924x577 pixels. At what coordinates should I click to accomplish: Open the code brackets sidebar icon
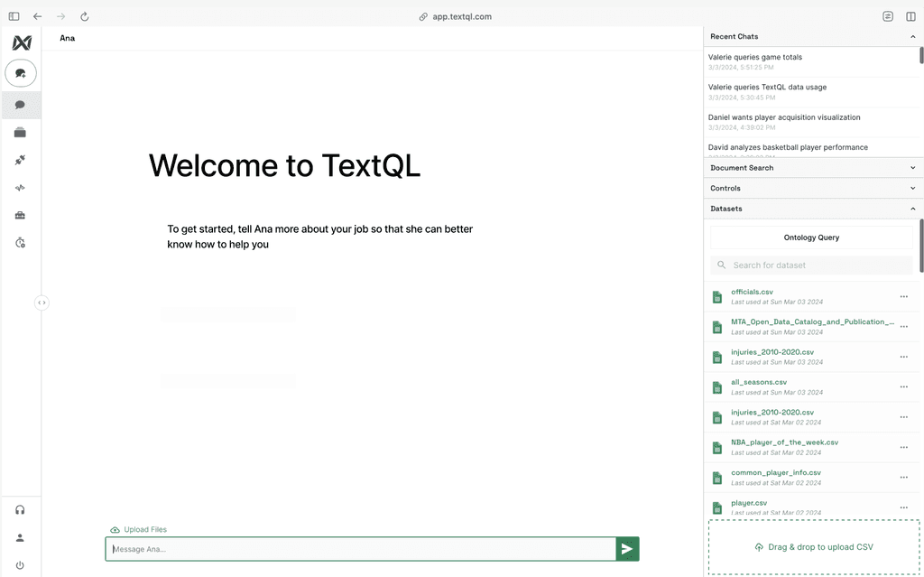(x=20, y=188)
